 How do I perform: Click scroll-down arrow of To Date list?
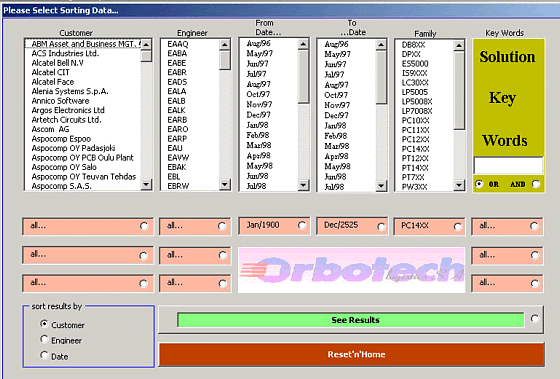(381, 185)
